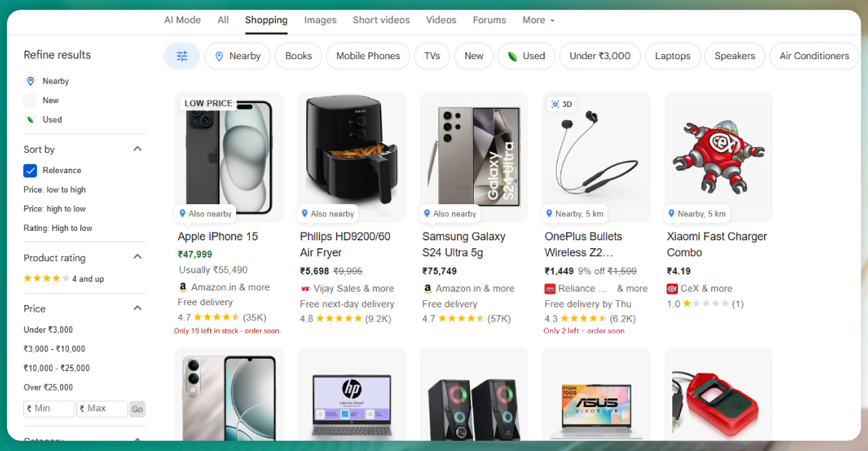Switch to the Images tab
The width and height of the screenshot is (868, 451).
point(320,20)
